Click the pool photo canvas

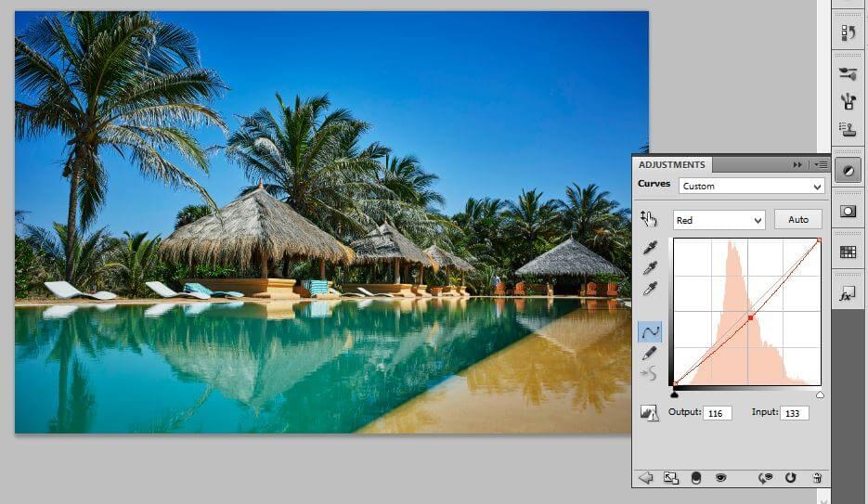click(331, 222)
